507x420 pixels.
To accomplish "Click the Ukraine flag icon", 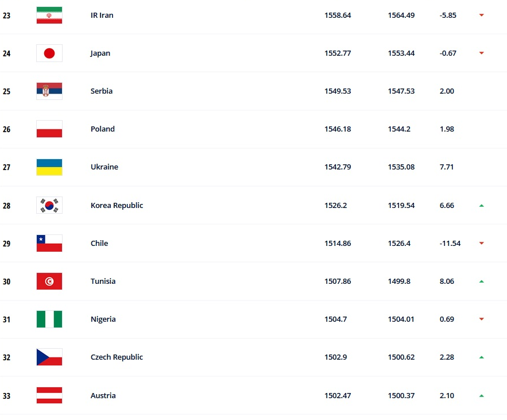I will [49, 167].
